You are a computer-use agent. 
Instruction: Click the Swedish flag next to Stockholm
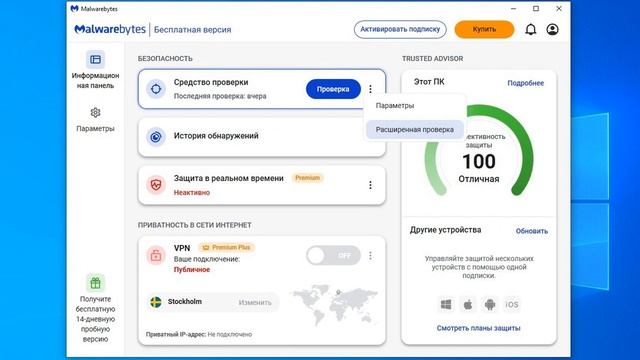pos(156,302)
